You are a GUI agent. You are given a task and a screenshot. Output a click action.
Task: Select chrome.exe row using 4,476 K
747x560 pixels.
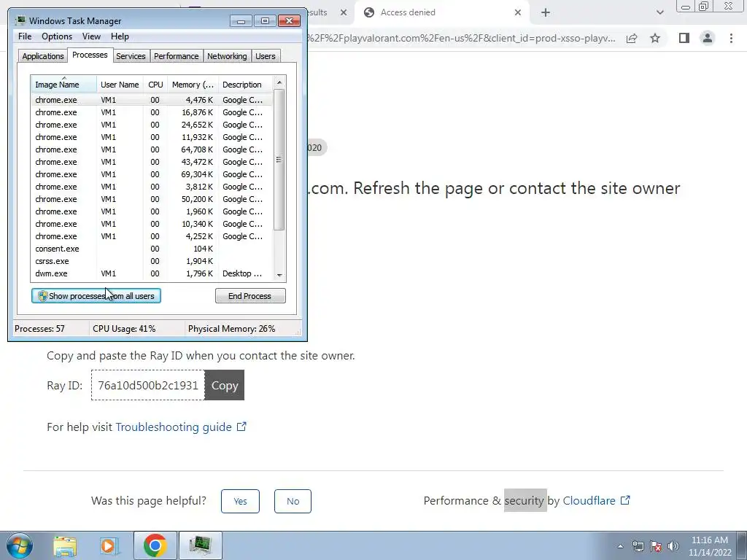tap(152, 100)
